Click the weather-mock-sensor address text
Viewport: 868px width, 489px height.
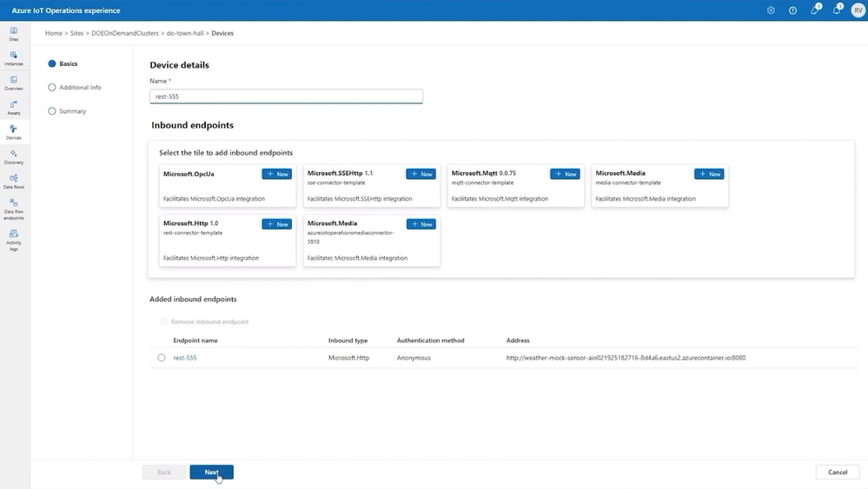pyautogui.click(x=626, y=358)
